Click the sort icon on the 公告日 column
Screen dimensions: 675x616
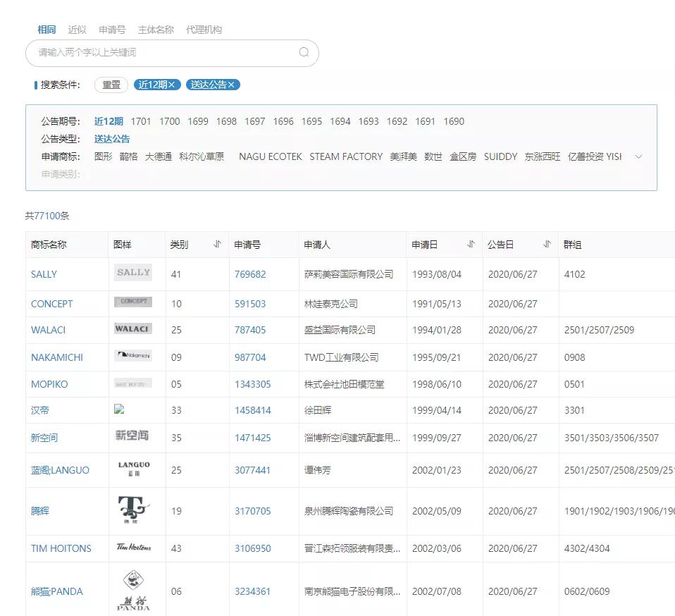pos(547,243)
